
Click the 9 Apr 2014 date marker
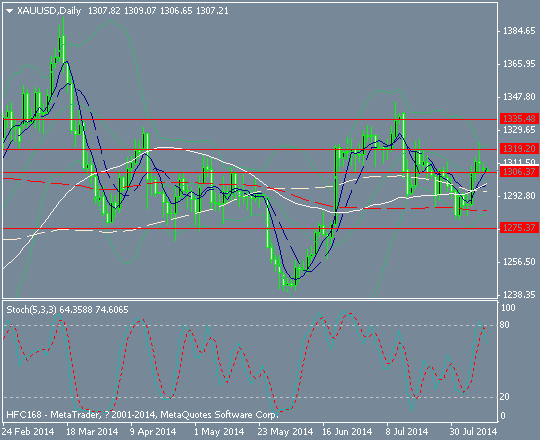tap(153, 431)
